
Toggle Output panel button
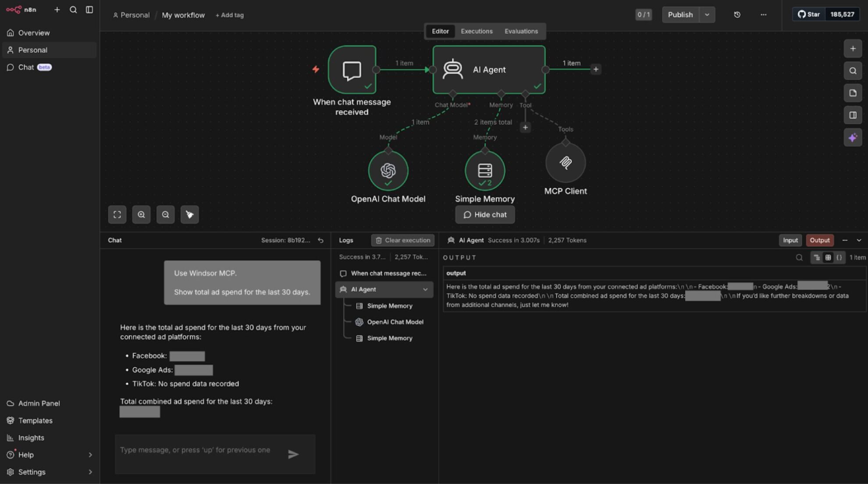coord(819,240)
